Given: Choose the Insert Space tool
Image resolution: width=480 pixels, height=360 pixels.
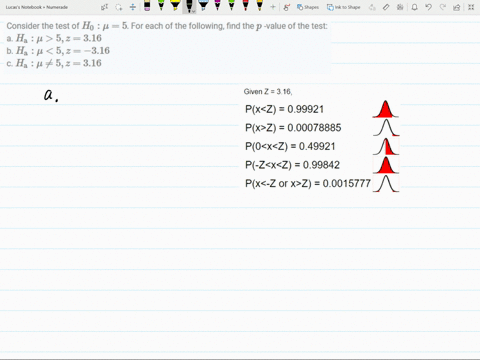Looking at the screenshot, I should click(133, 7).
